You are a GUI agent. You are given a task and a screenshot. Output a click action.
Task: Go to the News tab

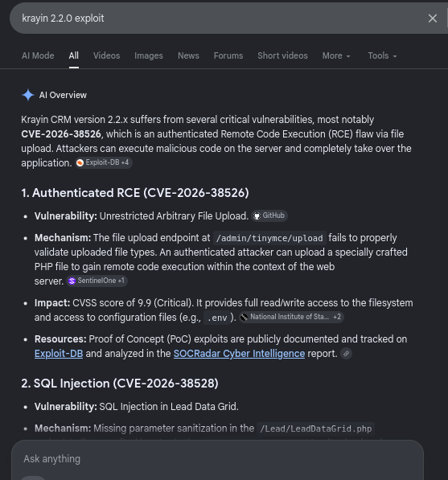[x=188, y=55]
